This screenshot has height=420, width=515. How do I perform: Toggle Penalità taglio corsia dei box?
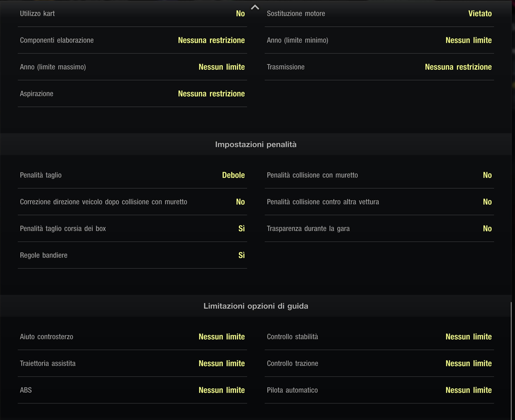[x=241, y=229]
